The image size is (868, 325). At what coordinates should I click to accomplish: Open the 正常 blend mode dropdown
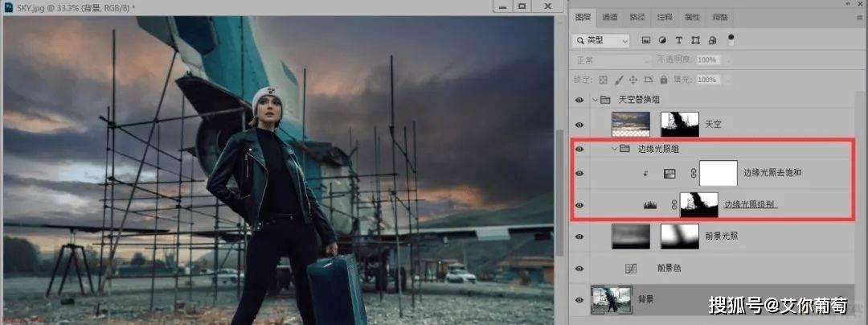(612, 60)
